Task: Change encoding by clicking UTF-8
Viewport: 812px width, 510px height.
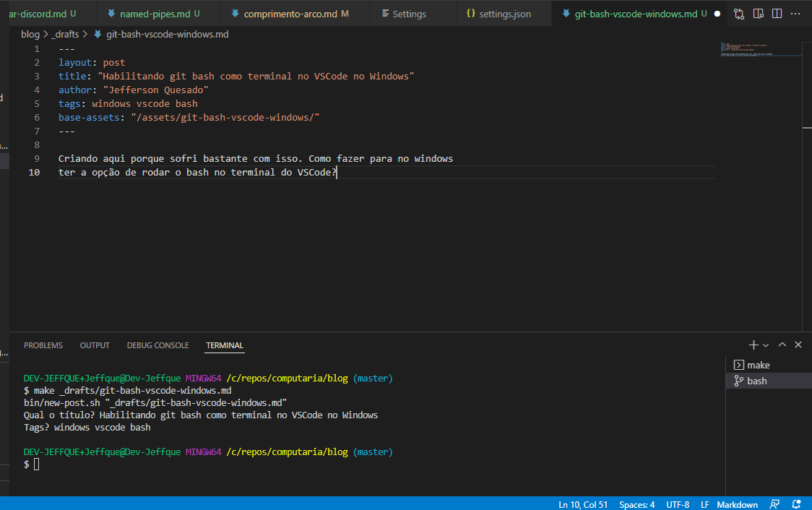Action: tap(678, 504)
